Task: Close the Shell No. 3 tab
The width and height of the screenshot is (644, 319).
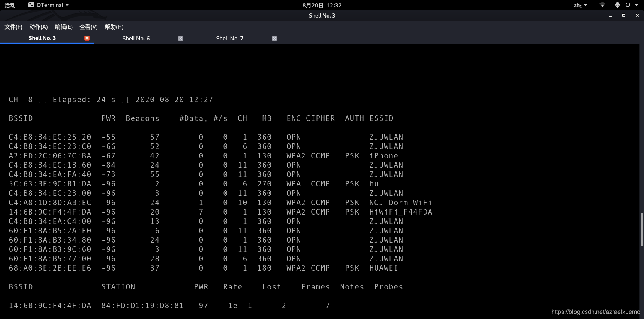Action: [x=87, y=38]
